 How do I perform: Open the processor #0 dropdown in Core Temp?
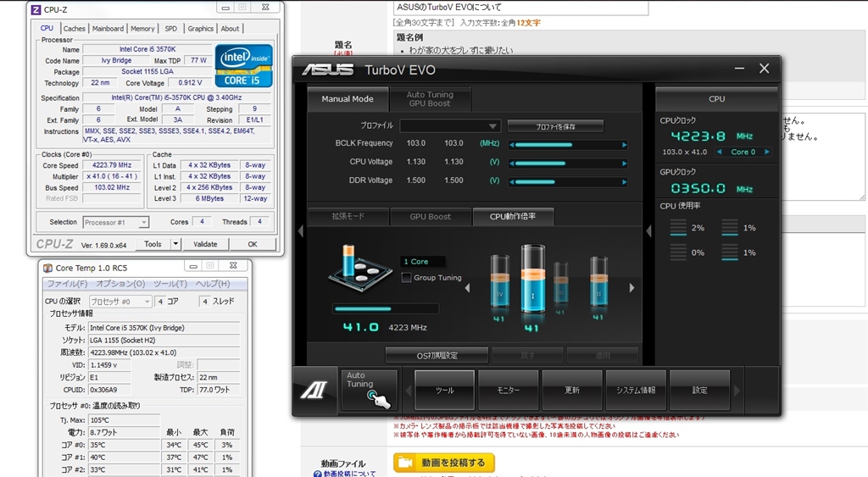(120, 302)
